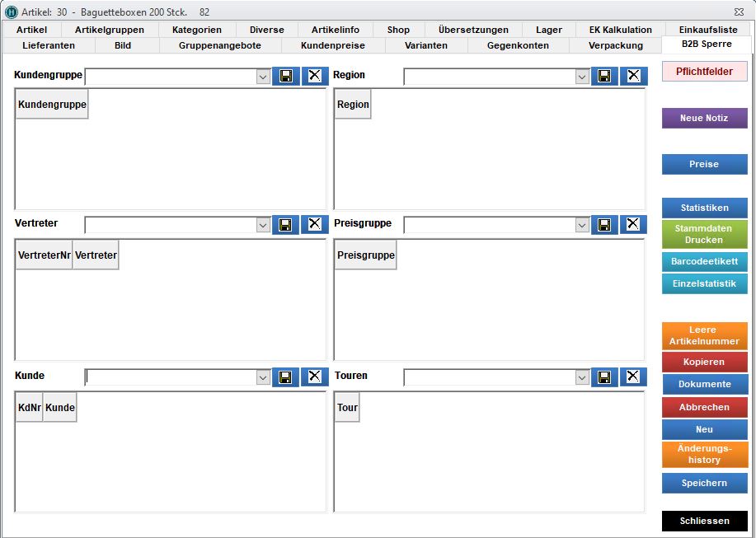Screen dimensions: 756x538
Task: Hit the Preisgruppe delete X icon
Action: (x=632, y=224)
